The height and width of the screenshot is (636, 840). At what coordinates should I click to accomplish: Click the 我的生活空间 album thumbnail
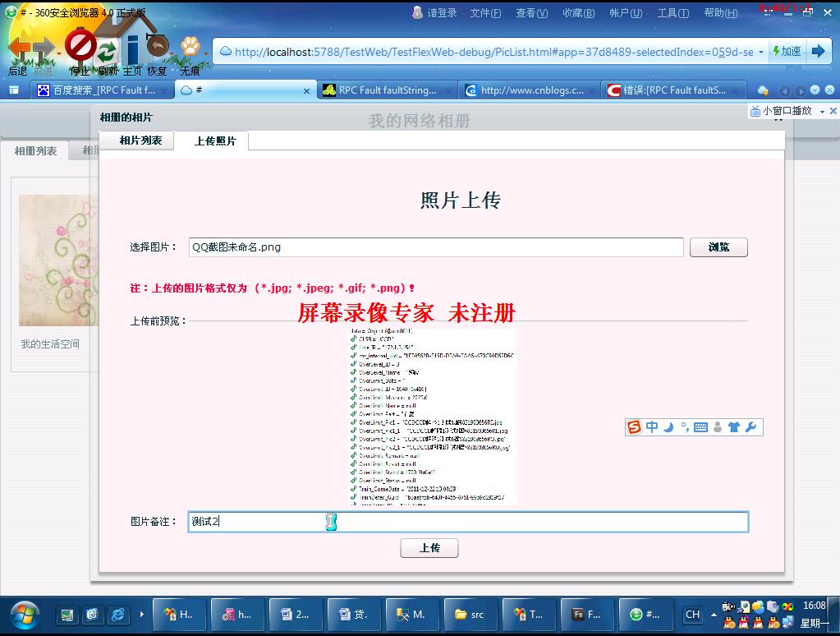58,260
